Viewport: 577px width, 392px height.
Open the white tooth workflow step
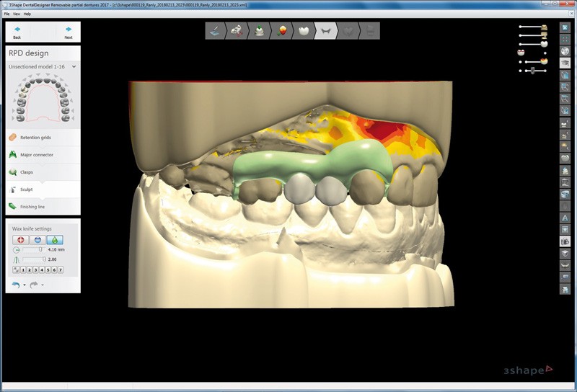[304, 31]
